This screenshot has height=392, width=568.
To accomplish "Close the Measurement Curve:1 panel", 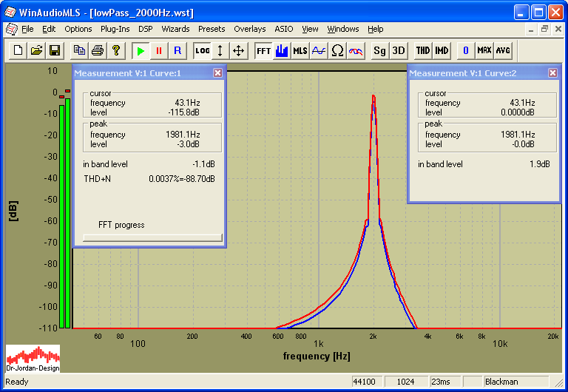I will (217, 72).
